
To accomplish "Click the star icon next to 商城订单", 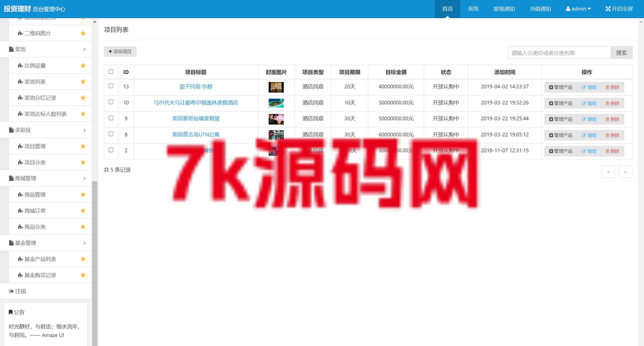I will [83, 211].
